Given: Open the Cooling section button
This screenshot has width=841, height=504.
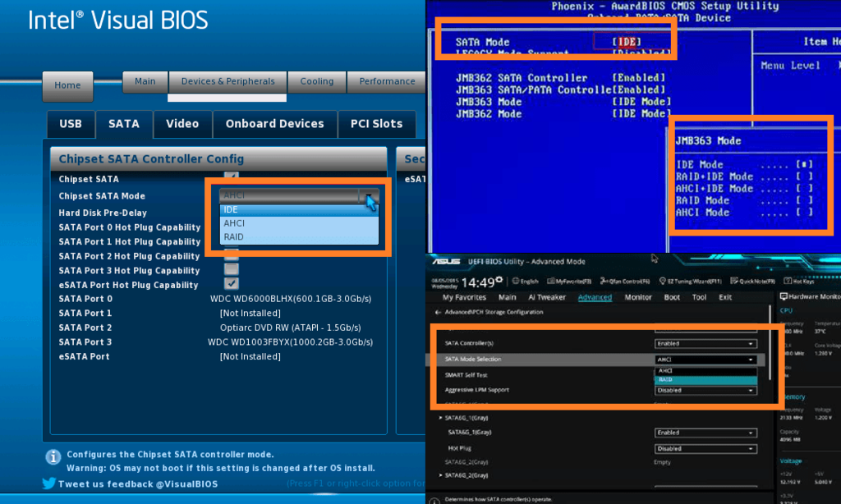Looking at the screenshot, I should (x=317, y=81).
